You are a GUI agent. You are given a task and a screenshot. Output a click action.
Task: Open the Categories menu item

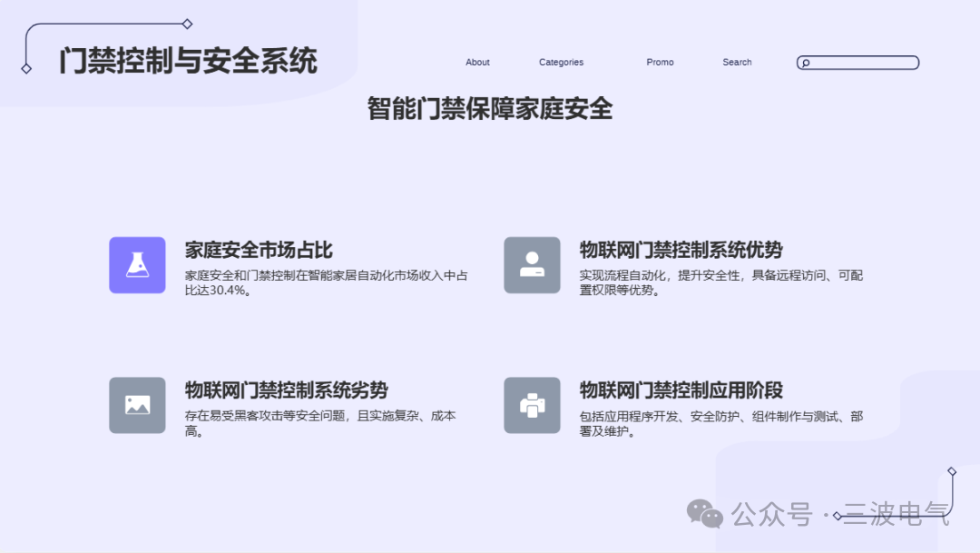tap(562, 63)
